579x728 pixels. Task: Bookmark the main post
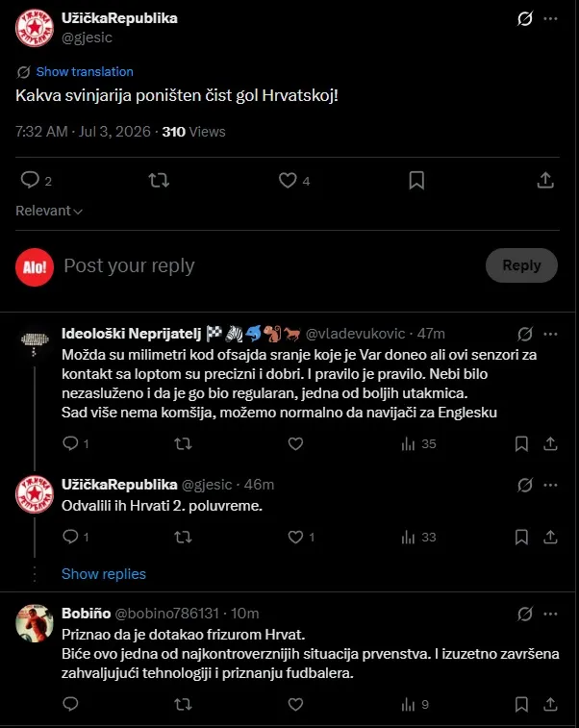[x=416, y=180]
